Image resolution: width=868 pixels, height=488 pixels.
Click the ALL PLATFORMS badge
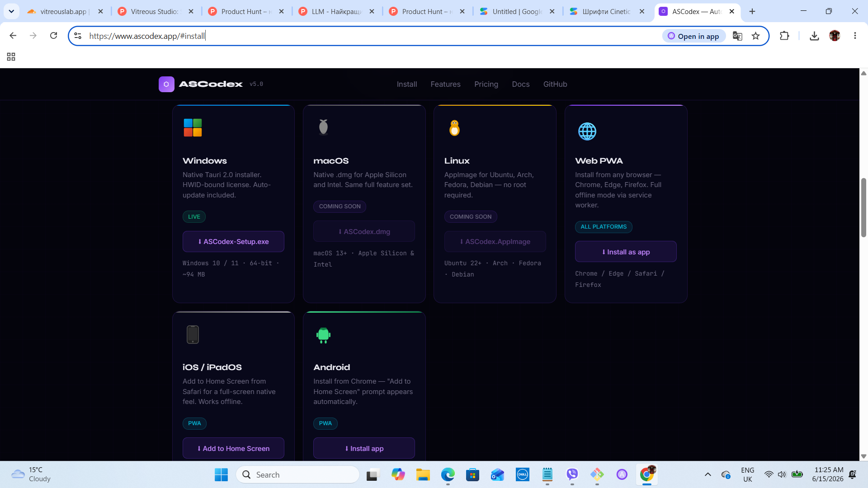pos(604,227)
